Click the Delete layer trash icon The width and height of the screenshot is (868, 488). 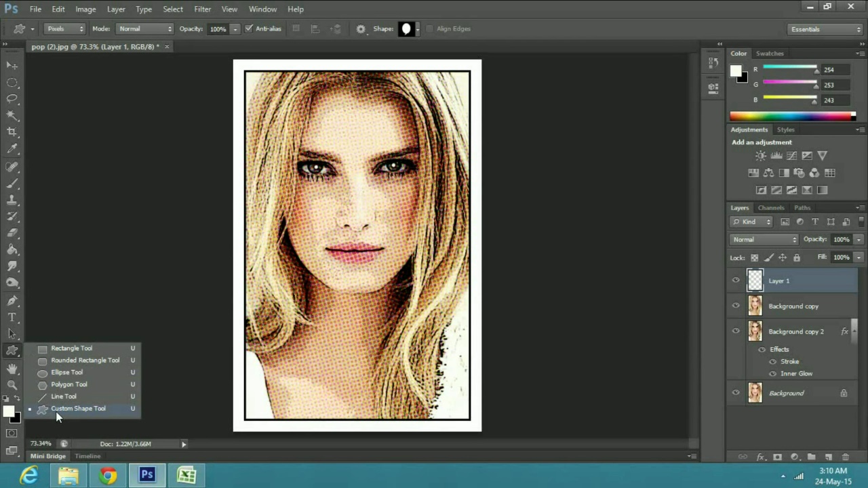(x=845, y=457)
